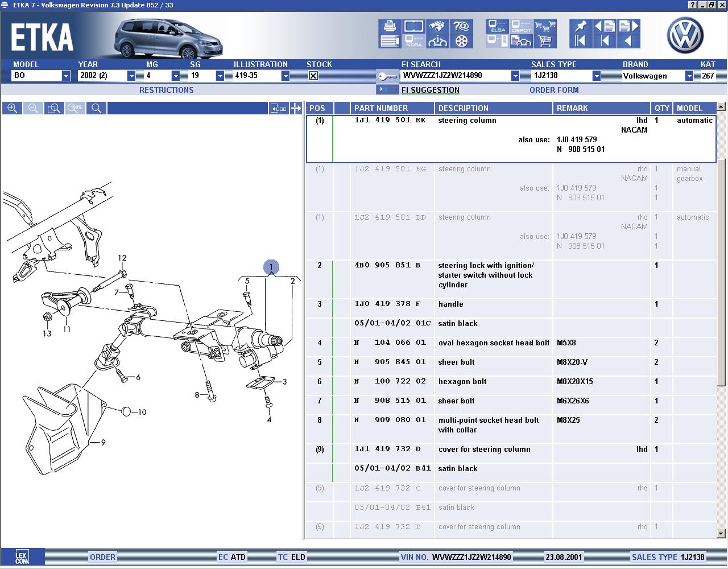
Task: Select greyed part 1J2 419 501 EG
Action: click(x=390, y=169)
